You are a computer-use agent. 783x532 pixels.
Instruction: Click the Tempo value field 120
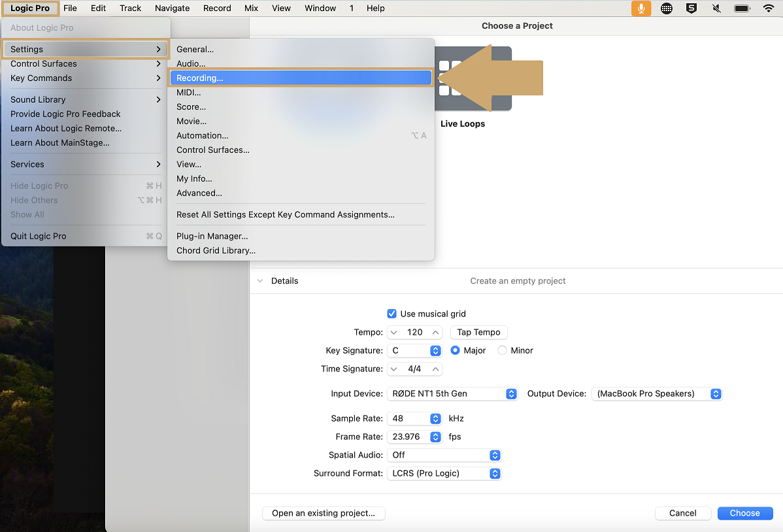pos(414,333)
